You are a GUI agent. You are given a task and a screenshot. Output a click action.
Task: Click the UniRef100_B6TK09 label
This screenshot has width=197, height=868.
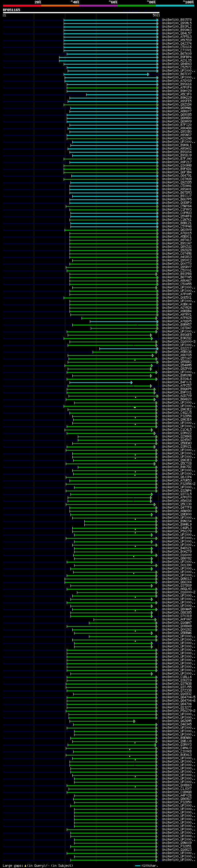[x=177, y=54]
